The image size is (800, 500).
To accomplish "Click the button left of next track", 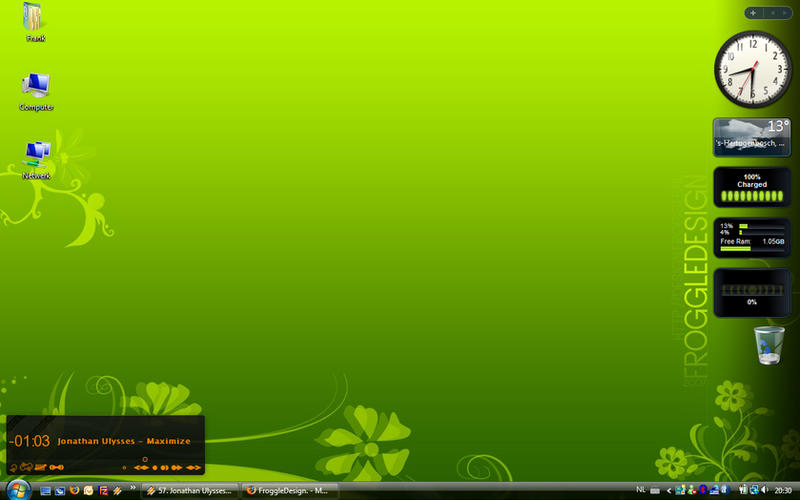I will coord(164,467).
